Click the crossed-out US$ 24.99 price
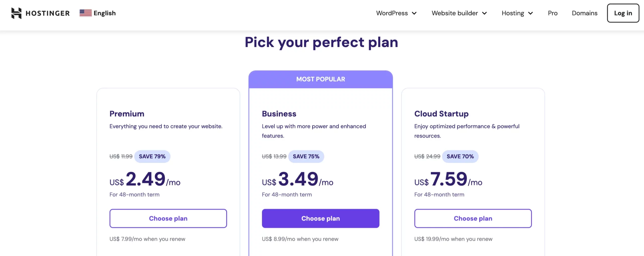This screenshot has width=644, height=256. click(x=427, y=156)
